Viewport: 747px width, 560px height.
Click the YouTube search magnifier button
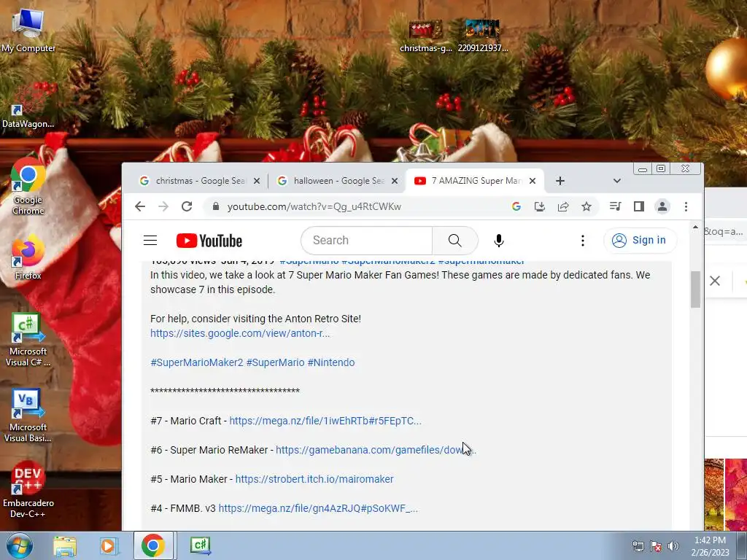[x=455, y=241]
